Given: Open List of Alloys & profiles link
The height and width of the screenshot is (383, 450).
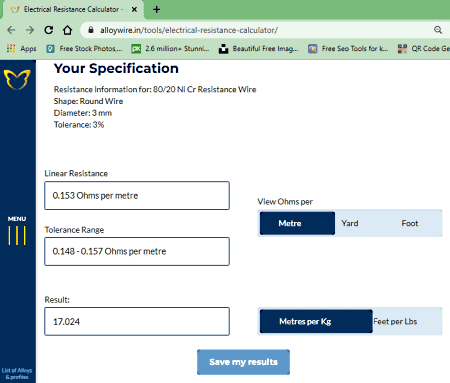Looking at the screenshot, I should tap(17, 374).
